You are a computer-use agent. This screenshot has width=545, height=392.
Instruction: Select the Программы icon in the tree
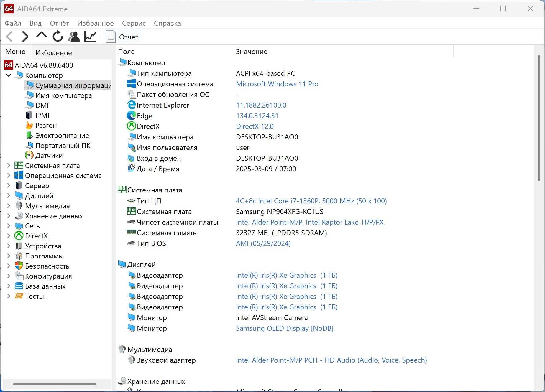click(19, 256)
